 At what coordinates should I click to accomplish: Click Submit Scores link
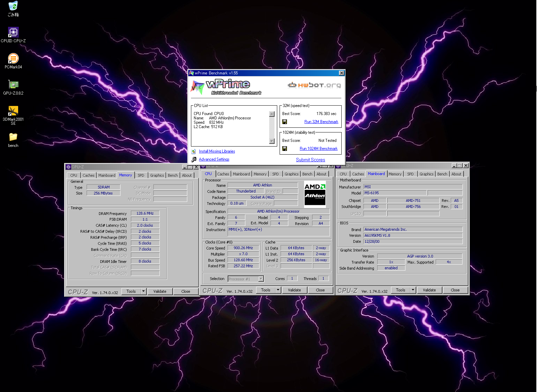(x=310, y=160)
